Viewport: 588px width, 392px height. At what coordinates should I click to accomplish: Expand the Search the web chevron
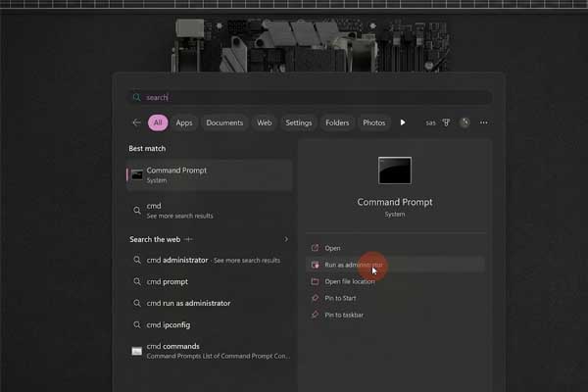(286, 239)
